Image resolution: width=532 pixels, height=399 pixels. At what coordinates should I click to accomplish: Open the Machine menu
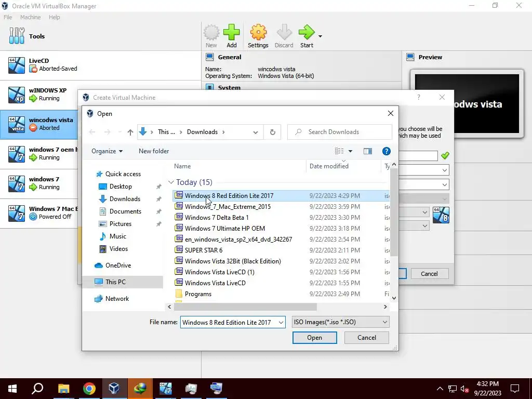30,17
